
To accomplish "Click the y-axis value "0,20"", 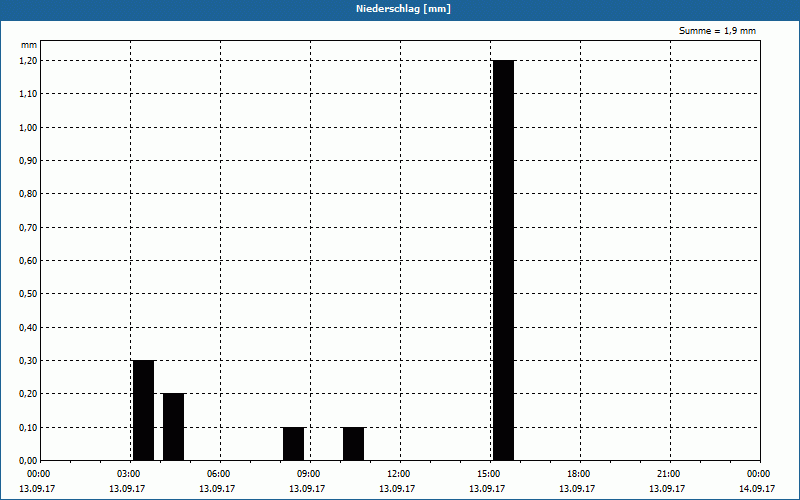I will (28, 394).
